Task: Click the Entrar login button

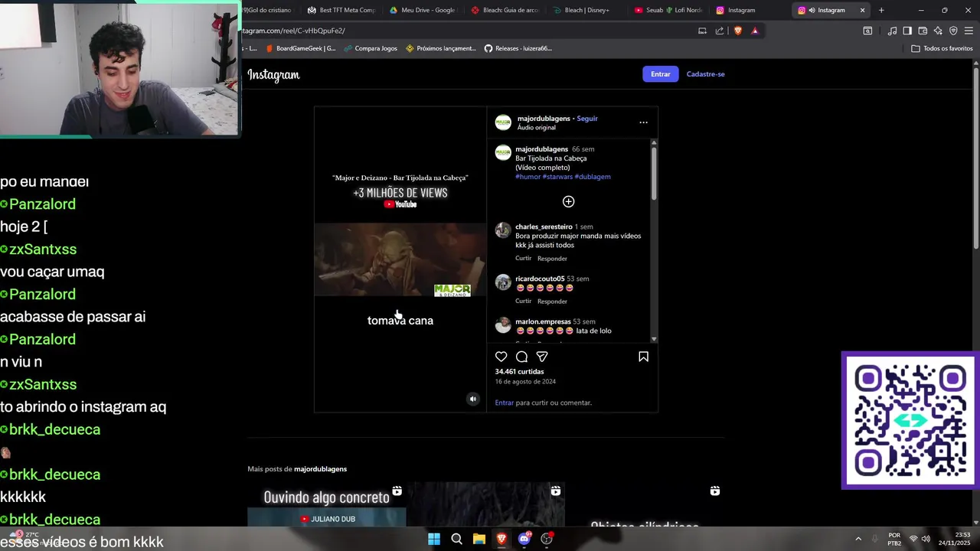Action: (x=660, y=74)
